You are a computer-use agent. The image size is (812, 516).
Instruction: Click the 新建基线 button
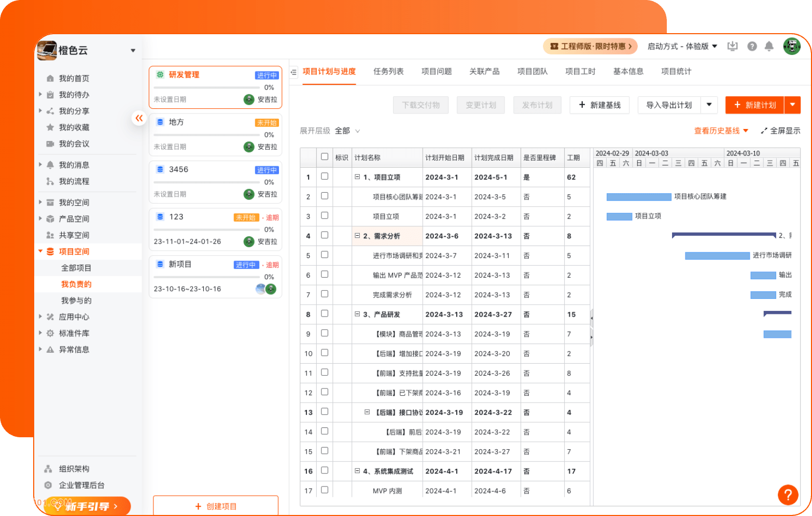click(599, 105)
